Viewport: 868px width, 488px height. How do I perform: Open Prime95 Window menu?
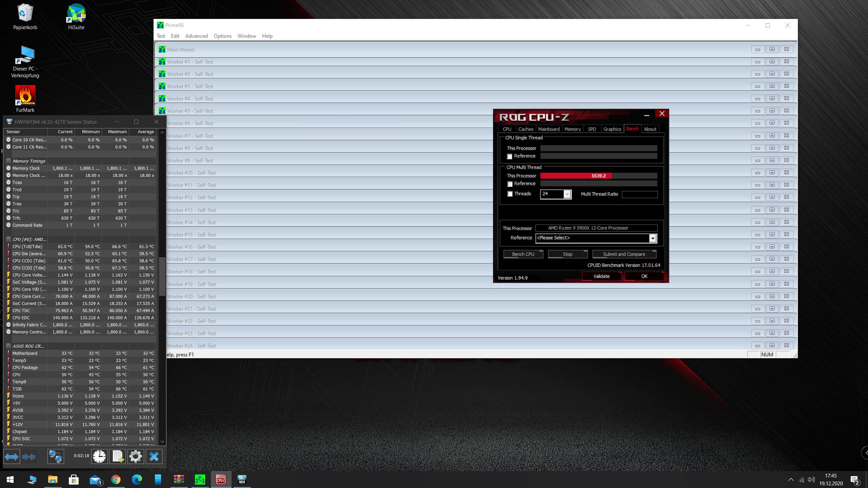click(x=247, y=36)
